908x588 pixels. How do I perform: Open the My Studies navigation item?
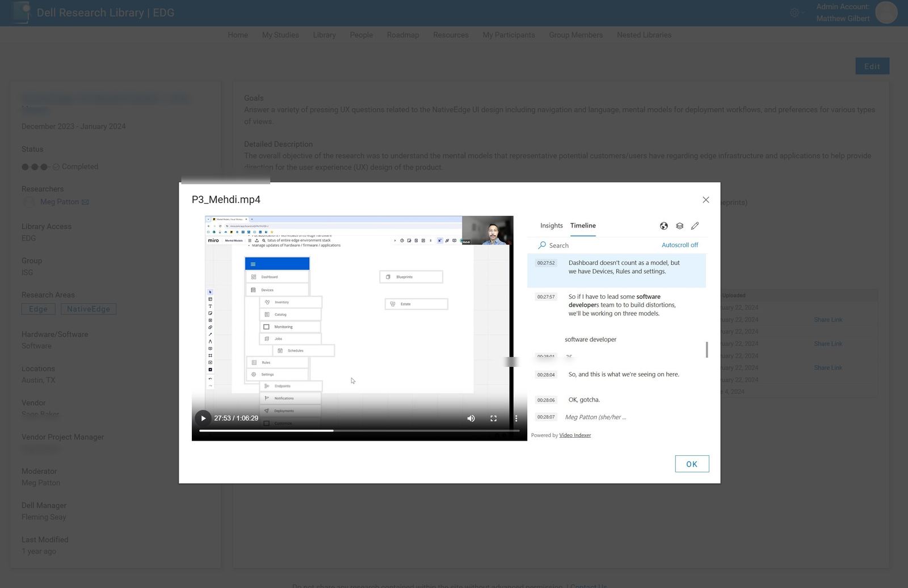click(x=280, y=35)
